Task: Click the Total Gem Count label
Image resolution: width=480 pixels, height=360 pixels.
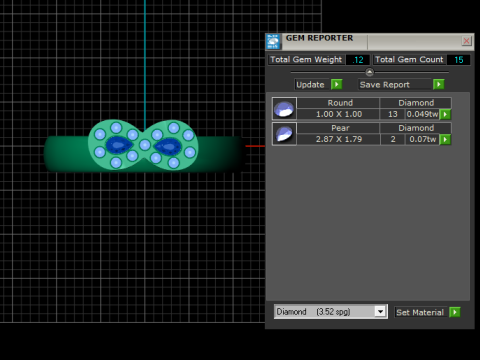Action: coord(409,60)
